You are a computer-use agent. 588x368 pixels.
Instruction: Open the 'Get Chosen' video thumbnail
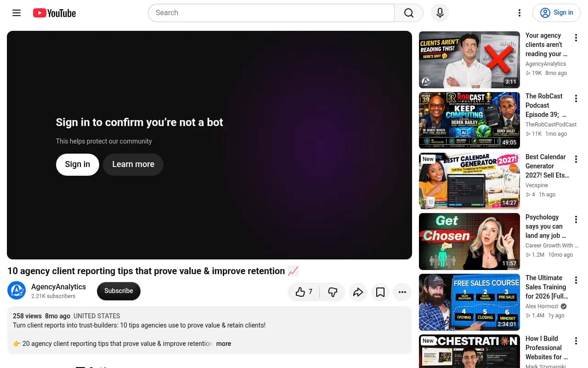[469, 241]
